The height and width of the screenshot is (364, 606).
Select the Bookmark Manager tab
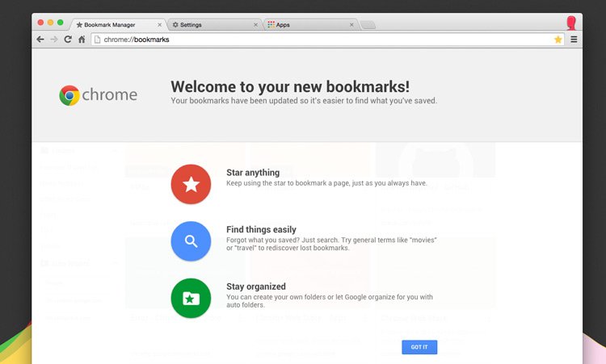click(113, 25)
